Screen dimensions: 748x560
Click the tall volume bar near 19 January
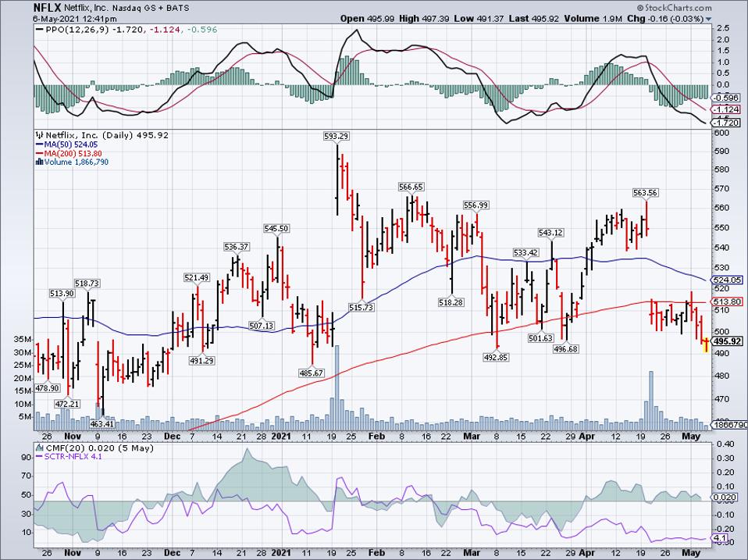(337, 388)
